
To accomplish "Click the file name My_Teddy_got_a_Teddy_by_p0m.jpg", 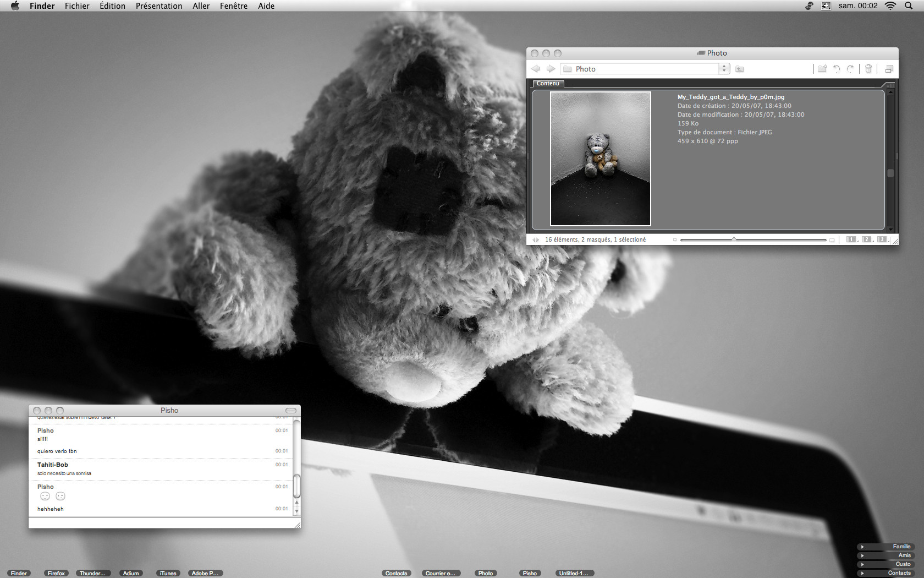I will click(731, 97).
